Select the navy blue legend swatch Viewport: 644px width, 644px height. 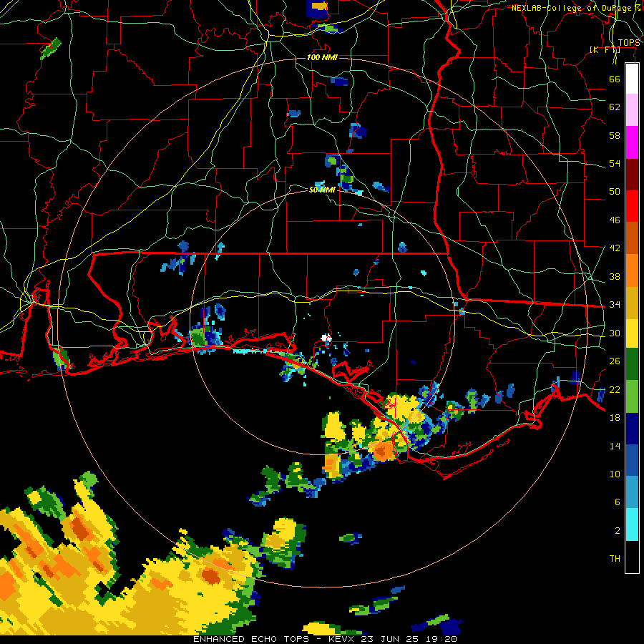click(x=632, y=429)
